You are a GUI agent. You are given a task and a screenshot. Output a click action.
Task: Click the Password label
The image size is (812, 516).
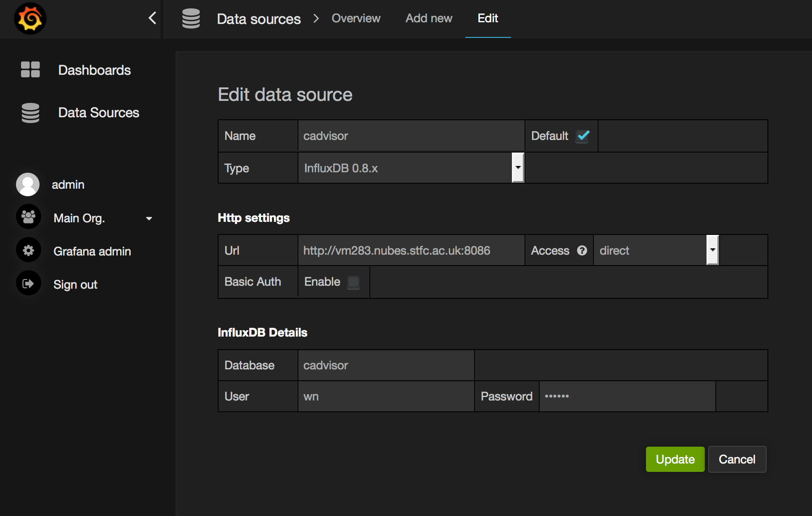click(x=506, y=396)
